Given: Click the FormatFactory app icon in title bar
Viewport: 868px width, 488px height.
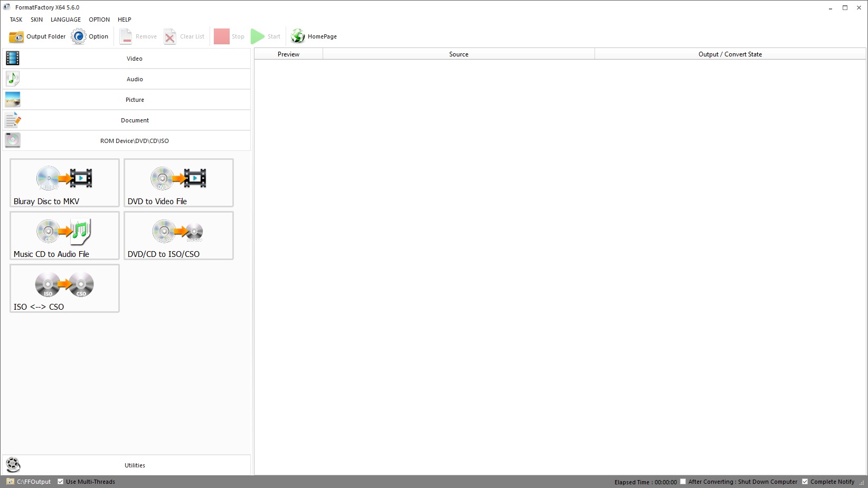Looking at the screenshot, I should point(7,7).
